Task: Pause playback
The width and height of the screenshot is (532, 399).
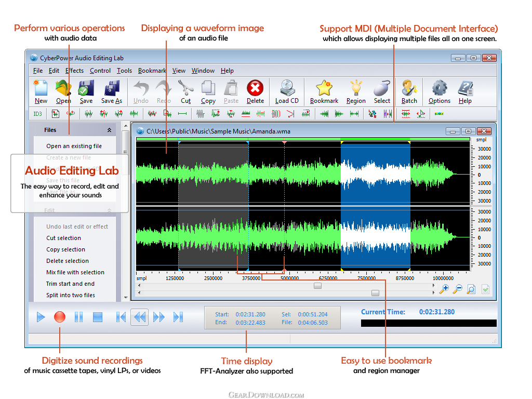Action: 79,317
